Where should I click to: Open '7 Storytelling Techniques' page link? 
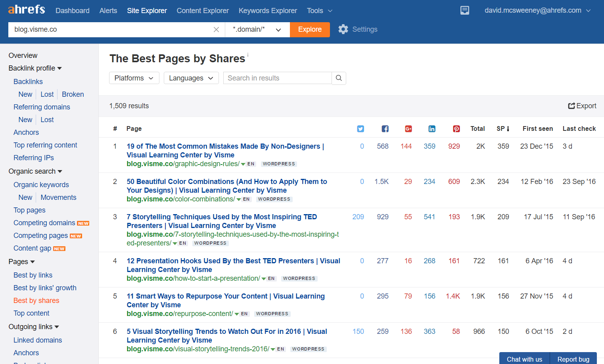[x=222, y=221]
